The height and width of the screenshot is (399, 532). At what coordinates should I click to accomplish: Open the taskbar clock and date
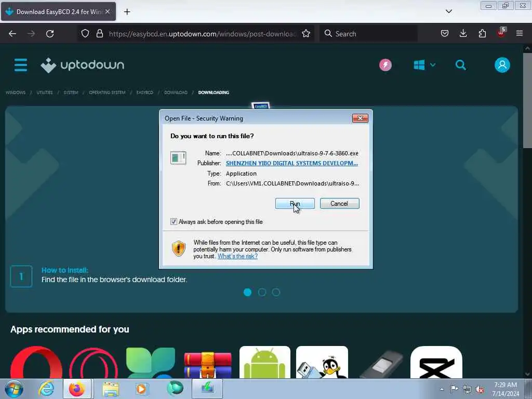pyautogui.click(x=506, y=389)
